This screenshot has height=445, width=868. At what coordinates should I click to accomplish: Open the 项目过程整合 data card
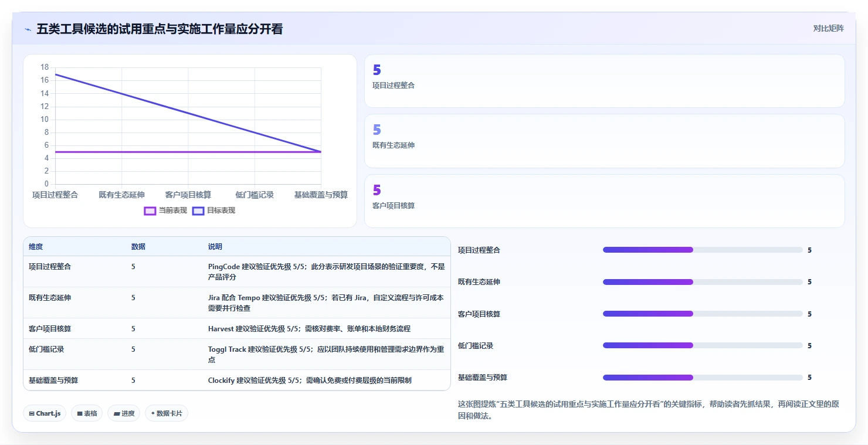pos(605,81)
